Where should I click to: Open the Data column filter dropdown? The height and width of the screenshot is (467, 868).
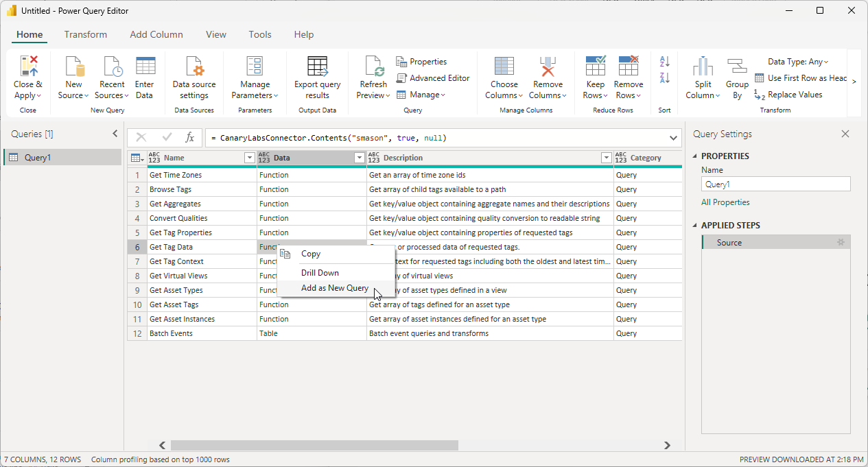click(359, 158)
